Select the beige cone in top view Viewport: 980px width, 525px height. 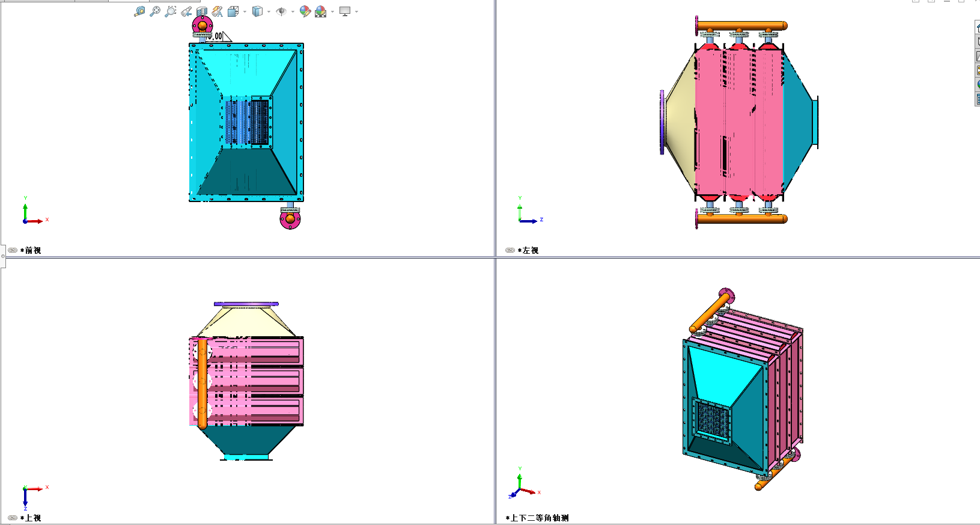[x=246, y=321]
